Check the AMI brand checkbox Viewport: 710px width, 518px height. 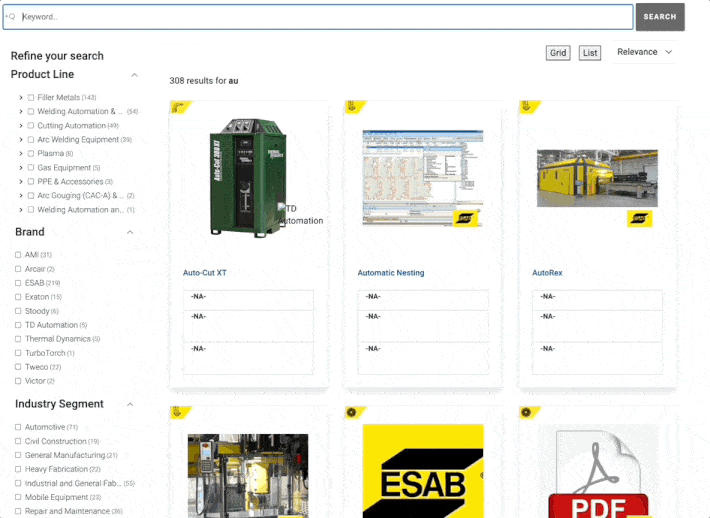click(18, 255)
